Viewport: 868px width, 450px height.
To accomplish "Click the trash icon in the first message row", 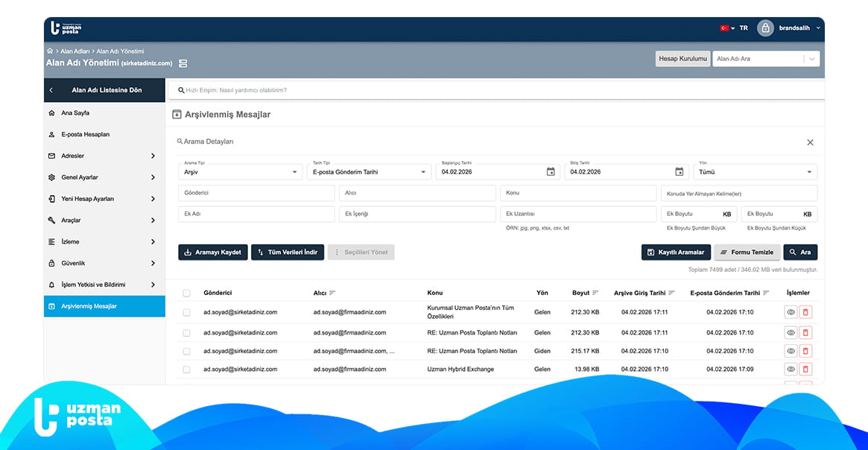I will 805,313.
